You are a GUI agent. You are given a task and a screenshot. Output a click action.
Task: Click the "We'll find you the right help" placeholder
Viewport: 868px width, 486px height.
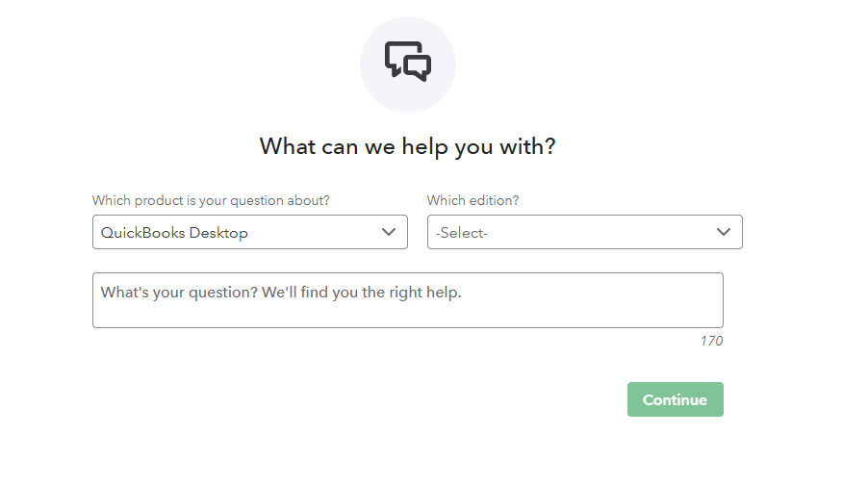click(x=363, y=292)
